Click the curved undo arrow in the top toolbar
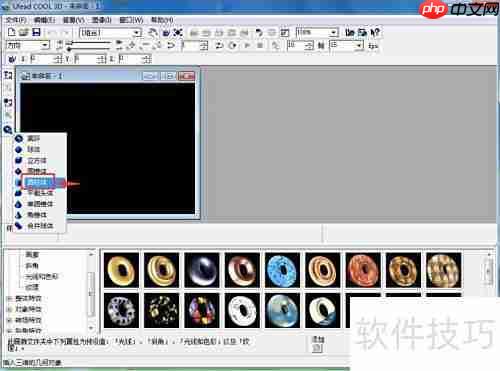This screenshot has height=371, width=500. click(259, 33)
